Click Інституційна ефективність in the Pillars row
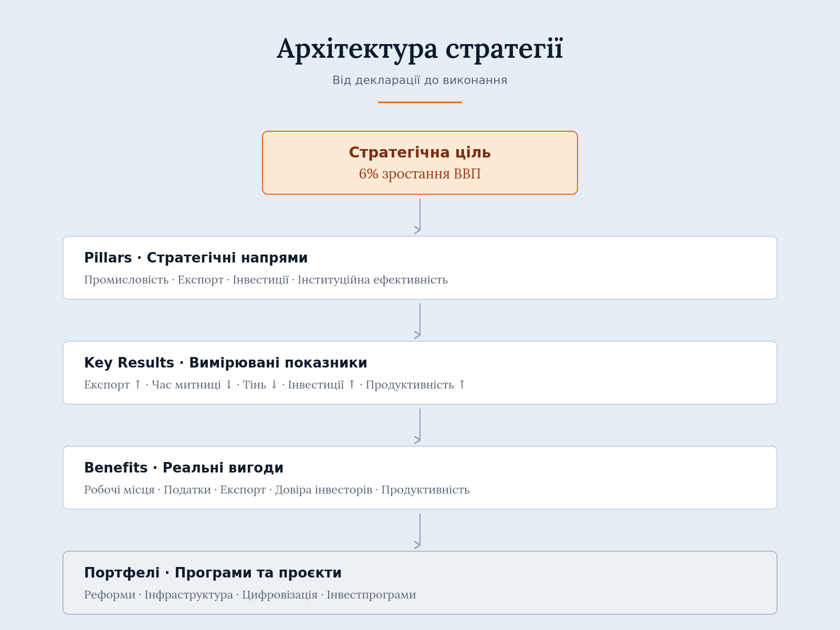840x630 pixels. (373, 280)
